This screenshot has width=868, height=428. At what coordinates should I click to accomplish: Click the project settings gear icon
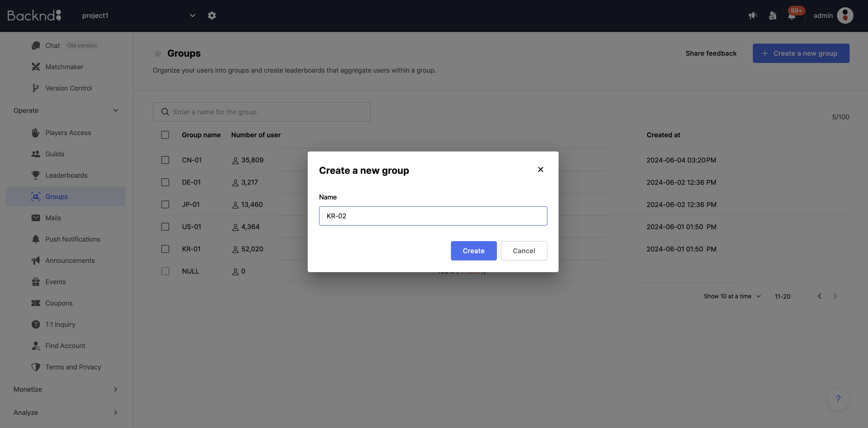pos(212,15)
